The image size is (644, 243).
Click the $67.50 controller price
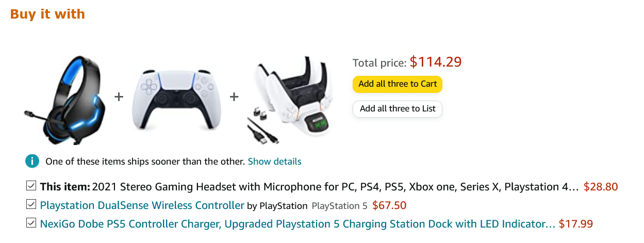click(389, 205)
